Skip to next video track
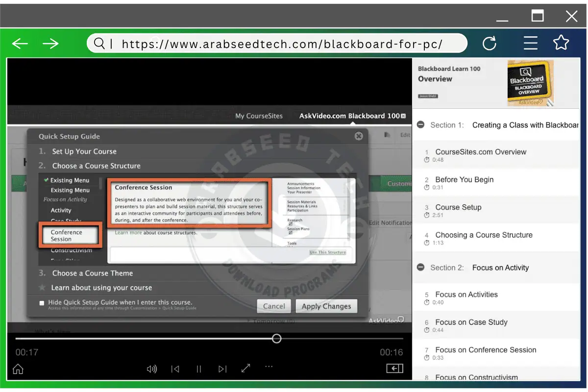 click(x=222, y=369)
